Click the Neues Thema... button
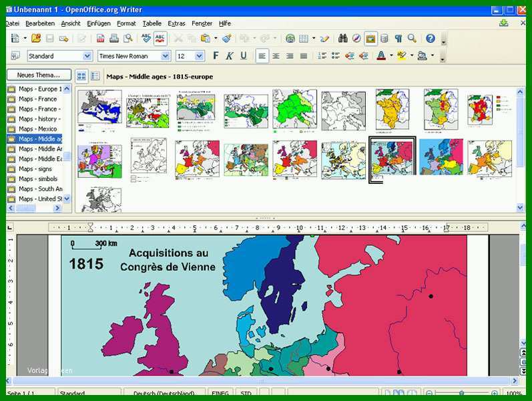 point(39,75)
